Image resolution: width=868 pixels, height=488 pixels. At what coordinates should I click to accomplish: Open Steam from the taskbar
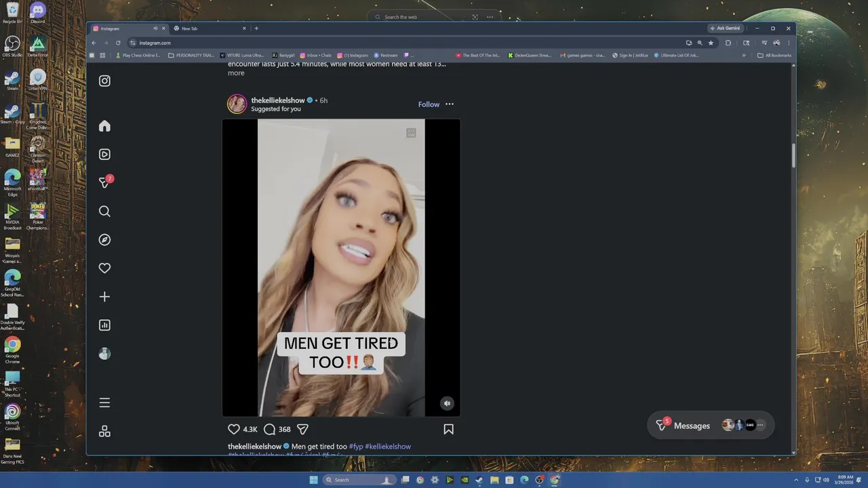click(479, 480)
